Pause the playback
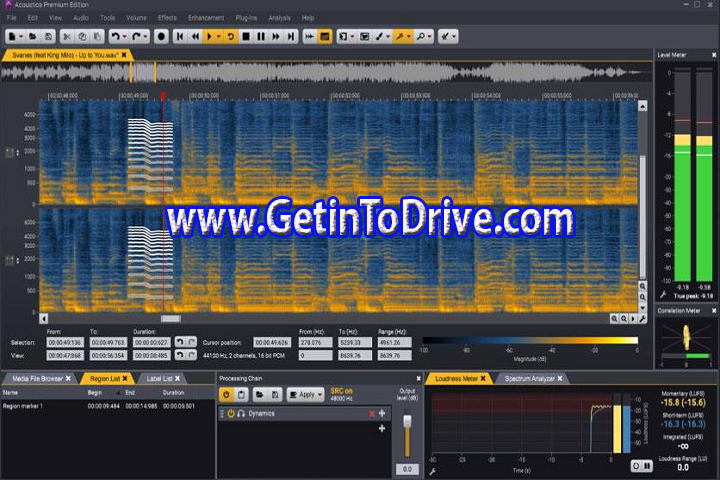Viewport: 720px width, 480px height. [261, 36]
